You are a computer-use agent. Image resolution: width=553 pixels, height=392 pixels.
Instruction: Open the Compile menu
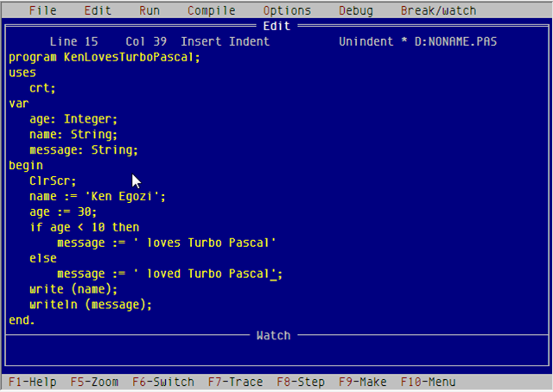point(212,10)
